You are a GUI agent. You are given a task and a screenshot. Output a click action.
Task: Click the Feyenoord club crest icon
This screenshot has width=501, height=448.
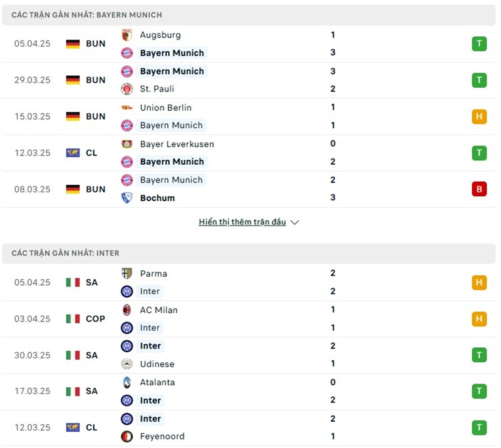(127, 437)
